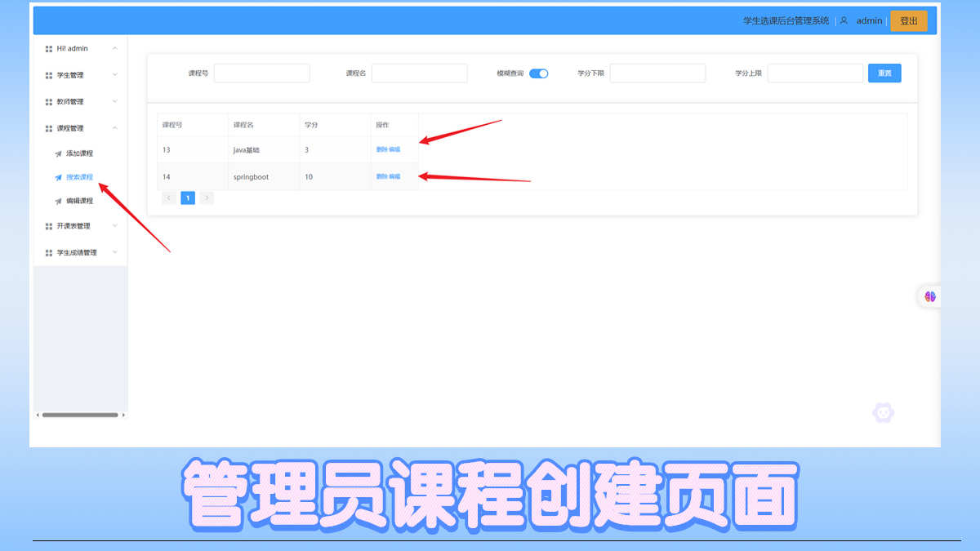Viewport: 980px width, 551px height.
Task: Open the floating brain assistant icon
Action: (930, 296)
